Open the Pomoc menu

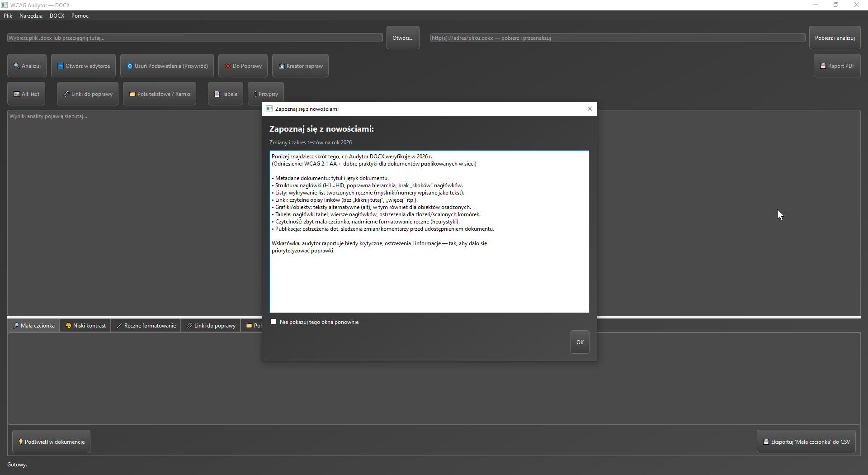80,15
